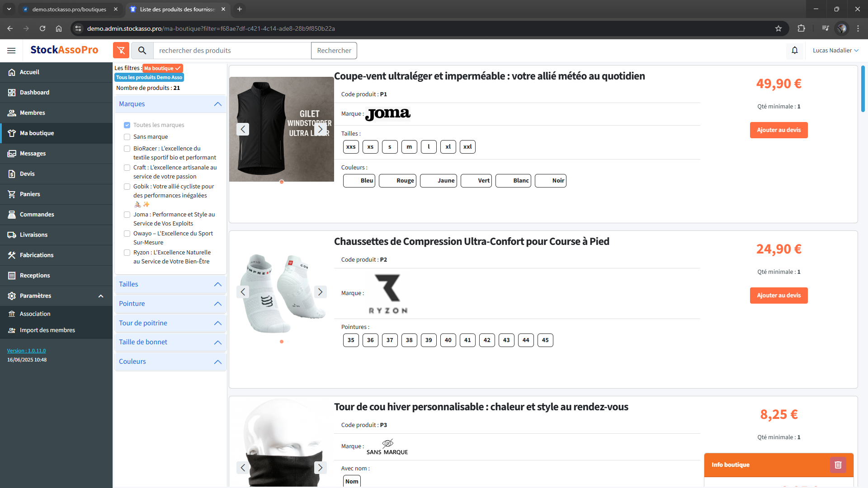Expand the Couleurs filter section

(x=170, y=361)
